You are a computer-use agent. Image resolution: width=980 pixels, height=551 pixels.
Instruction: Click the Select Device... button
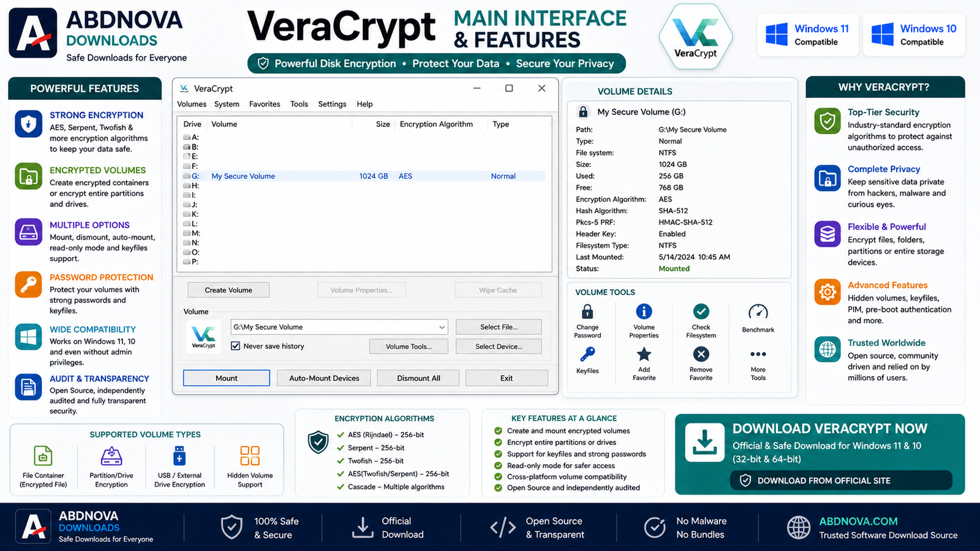pos(499,347)
